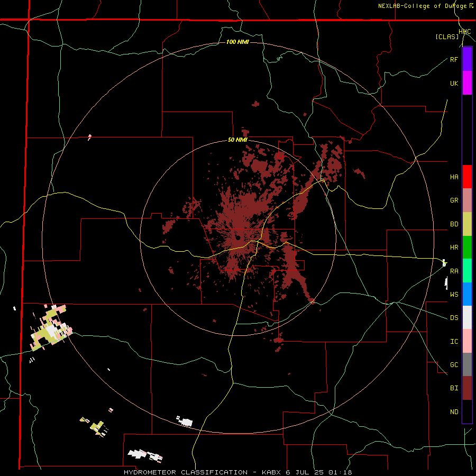
Task: Click the IC pink legend swatch
Action: pyautogui.click(x=467, y=341)
